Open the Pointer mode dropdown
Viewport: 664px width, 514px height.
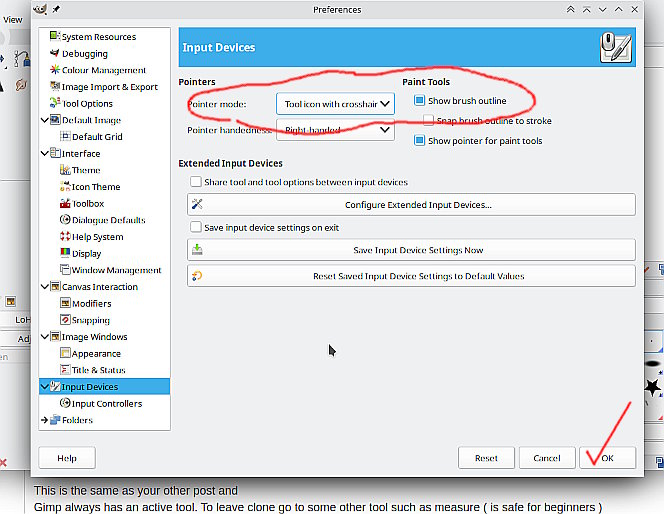pyautogui.click(x=335, y=104)
